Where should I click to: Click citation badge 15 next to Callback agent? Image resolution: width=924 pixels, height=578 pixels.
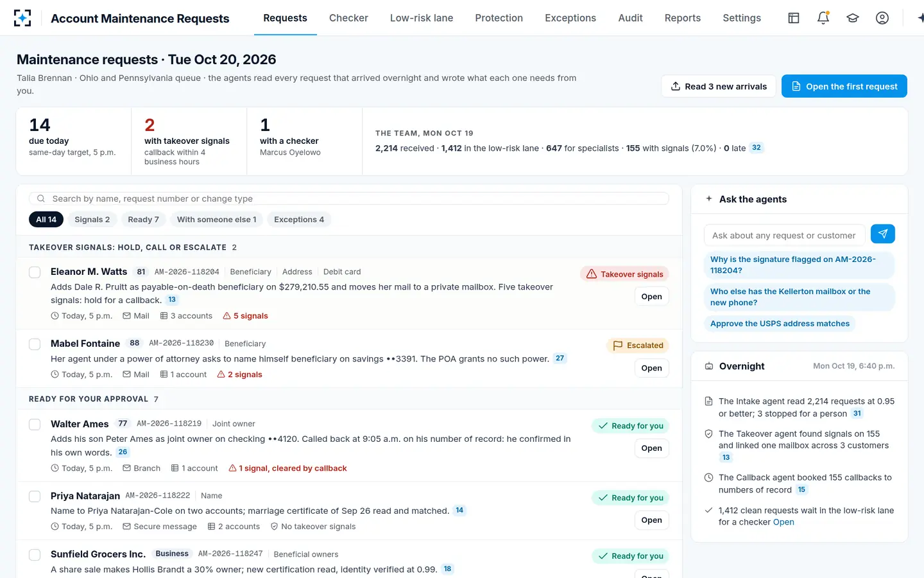801,489
